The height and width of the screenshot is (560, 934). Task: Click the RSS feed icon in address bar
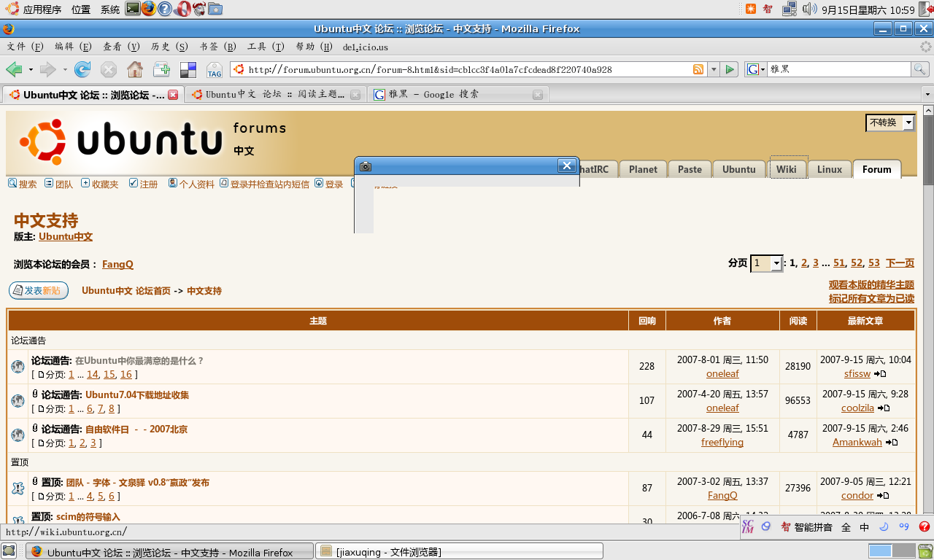click(x=698, y=69)
